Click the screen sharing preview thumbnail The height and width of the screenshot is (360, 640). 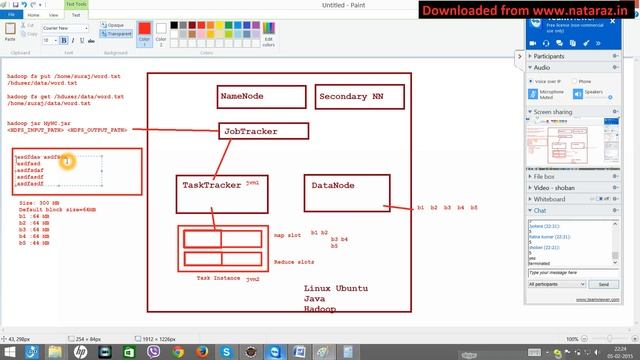pyautogui.click(x=573, y=142)
